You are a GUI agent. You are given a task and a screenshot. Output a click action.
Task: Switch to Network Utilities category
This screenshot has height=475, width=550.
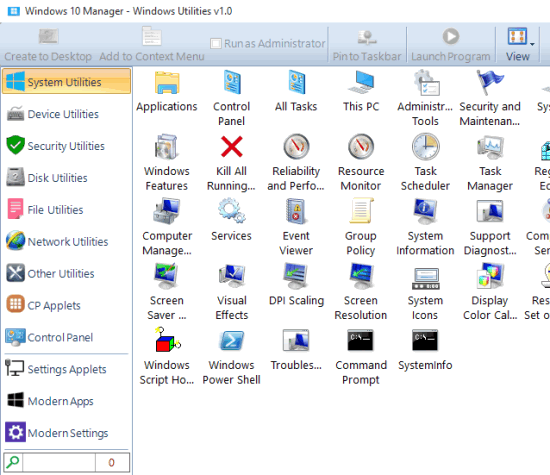point(66,241)
